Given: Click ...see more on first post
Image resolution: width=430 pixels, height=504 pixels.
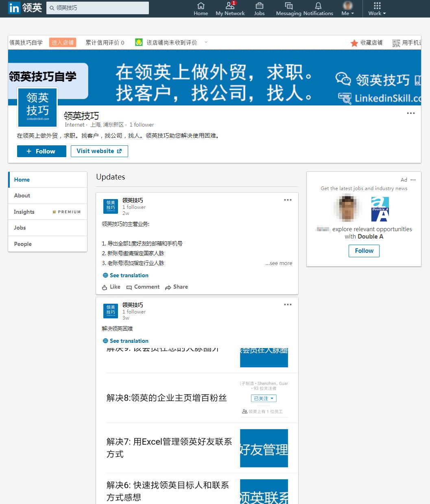Looking at the screenshot, I should (279, 263).
